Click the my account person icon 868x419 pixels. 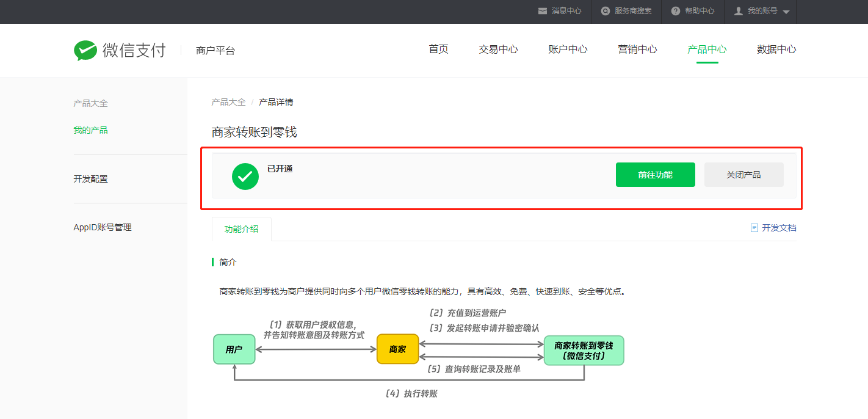(x=739, y=11)
